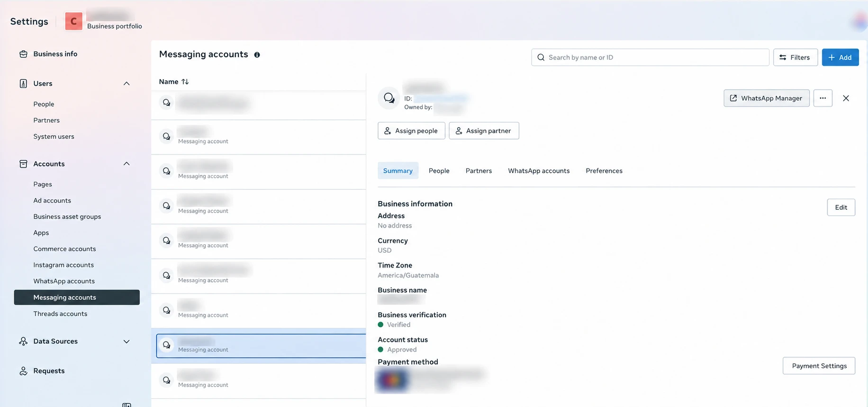Viewport: 868px width, 407px height.
Task: Open Payment Settings
Action: pos(819,366)
